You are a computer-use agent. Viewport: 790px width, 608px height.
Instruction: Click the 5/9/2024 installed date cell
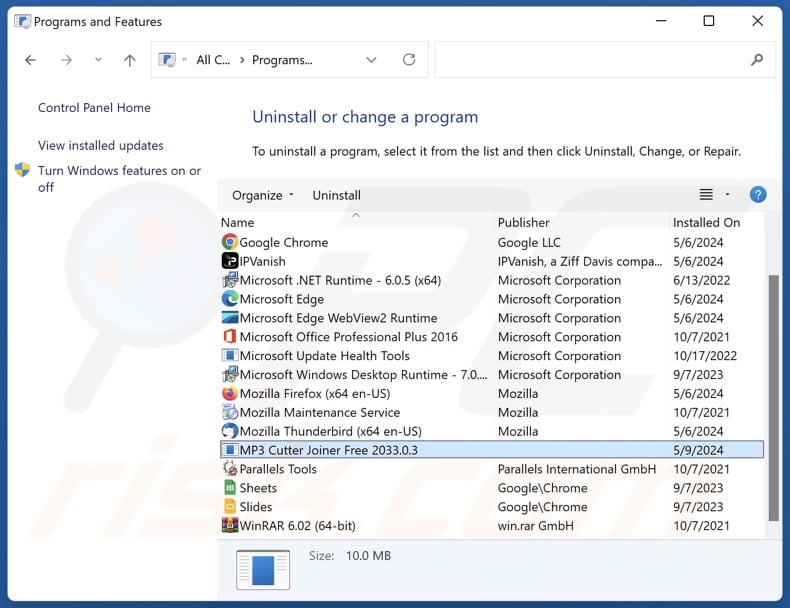click(698, 450)
